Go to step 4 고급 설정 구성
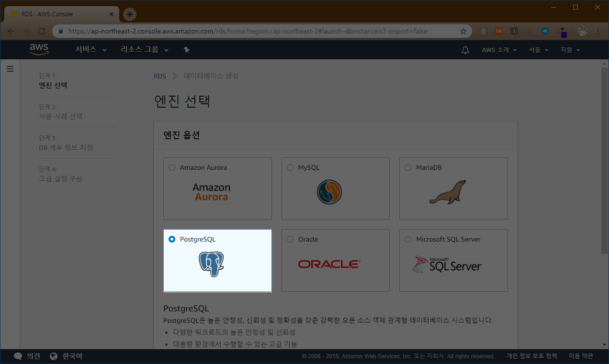 61,178
